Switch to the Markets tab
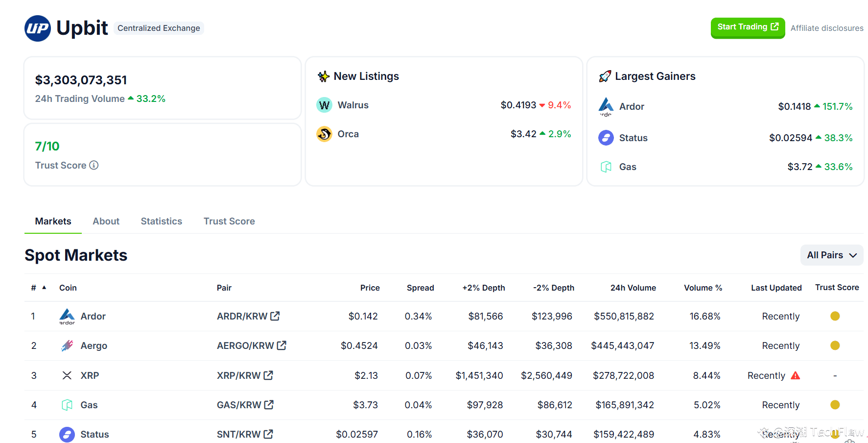This screenshot has height=443, width=868. (53, 221)
